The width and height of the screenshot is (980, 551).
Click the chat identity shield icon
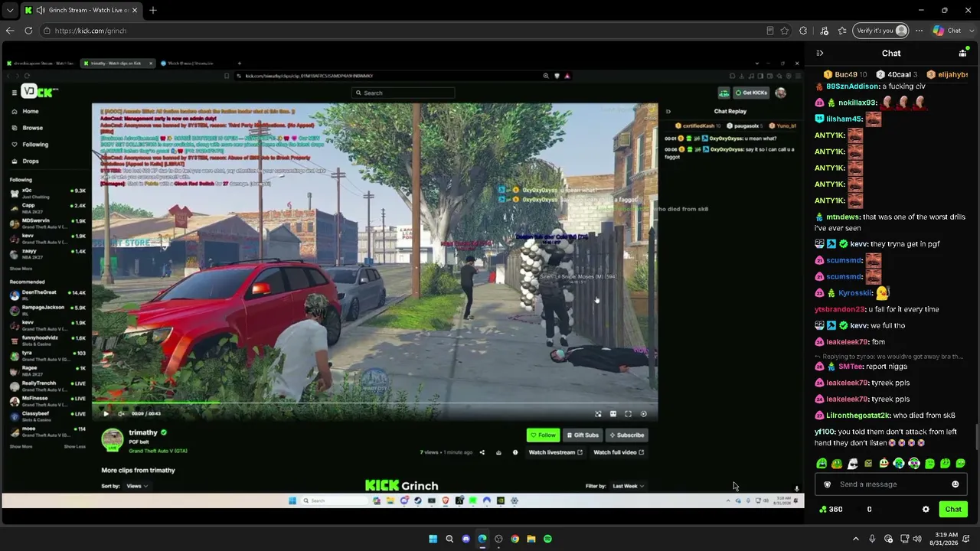[827, 484]
